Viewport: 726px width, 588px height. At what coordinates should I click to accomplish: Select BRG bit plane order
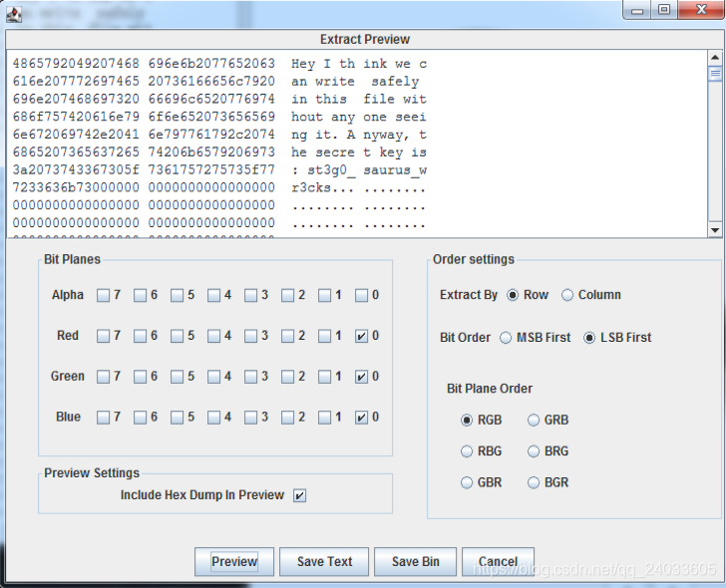point(534,451)
